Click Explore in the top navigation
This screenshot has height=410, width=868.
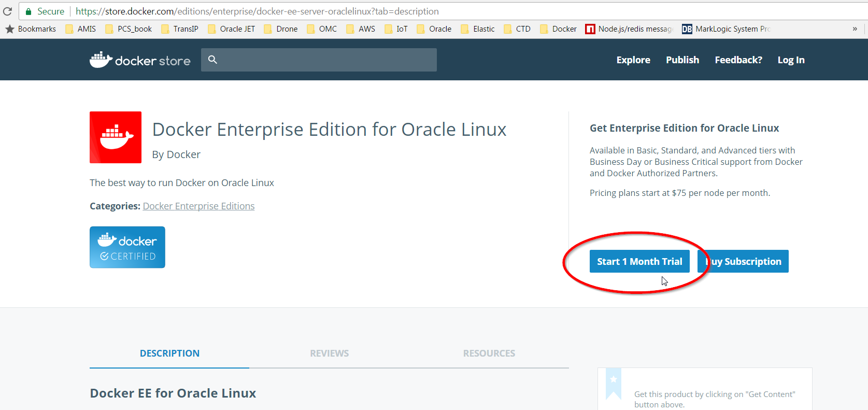(633, 60)
